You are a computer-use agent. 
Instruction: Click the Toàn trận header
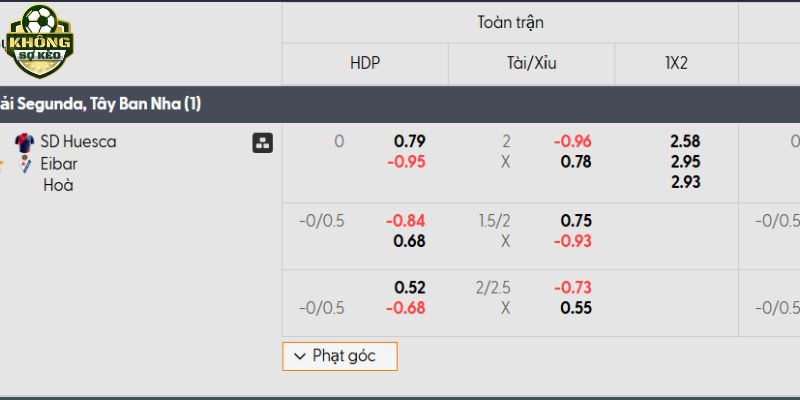point(510,22)
